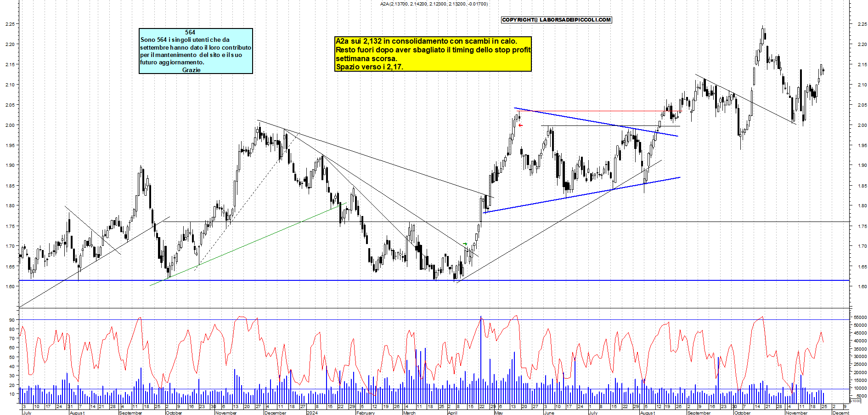Click the 2.25 label on the left price axis

(x=10, y=24)
